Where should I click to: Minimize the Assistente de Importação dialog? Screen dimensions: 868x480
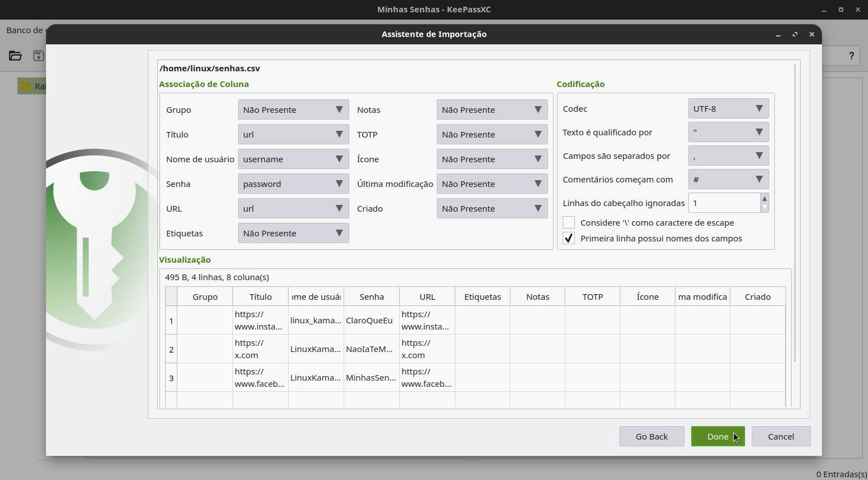coord(778,34)
